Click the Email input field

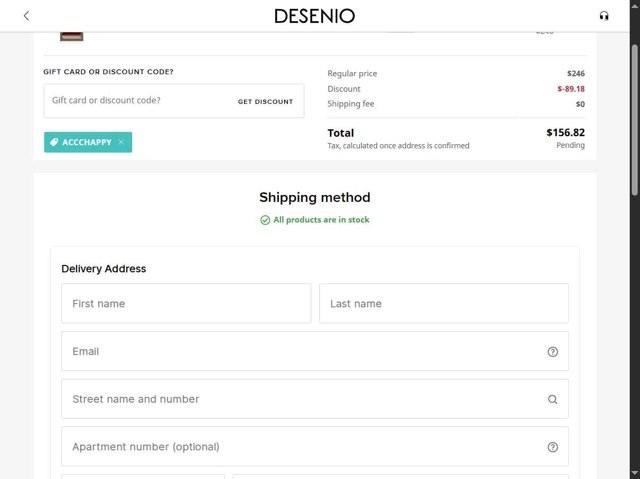[x=315, y=351]
